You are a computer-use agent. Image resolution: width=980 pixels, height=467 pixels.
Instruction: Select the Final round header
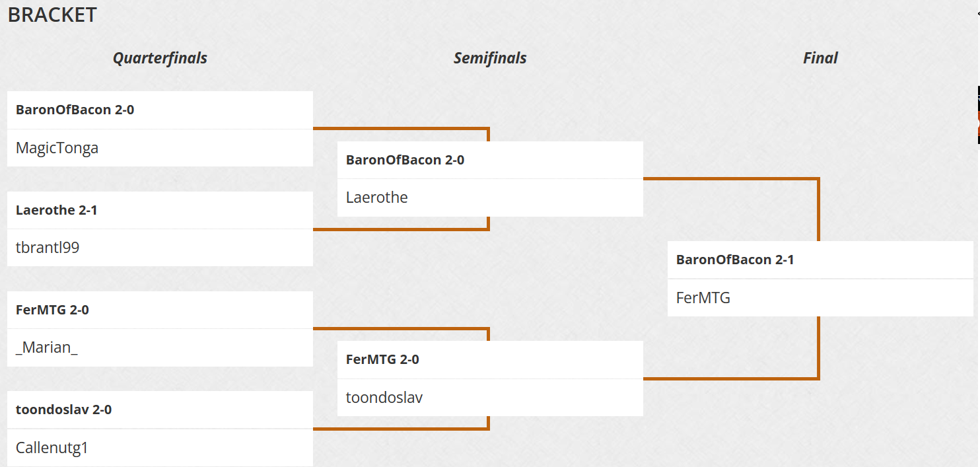click(x=820, y=58)
